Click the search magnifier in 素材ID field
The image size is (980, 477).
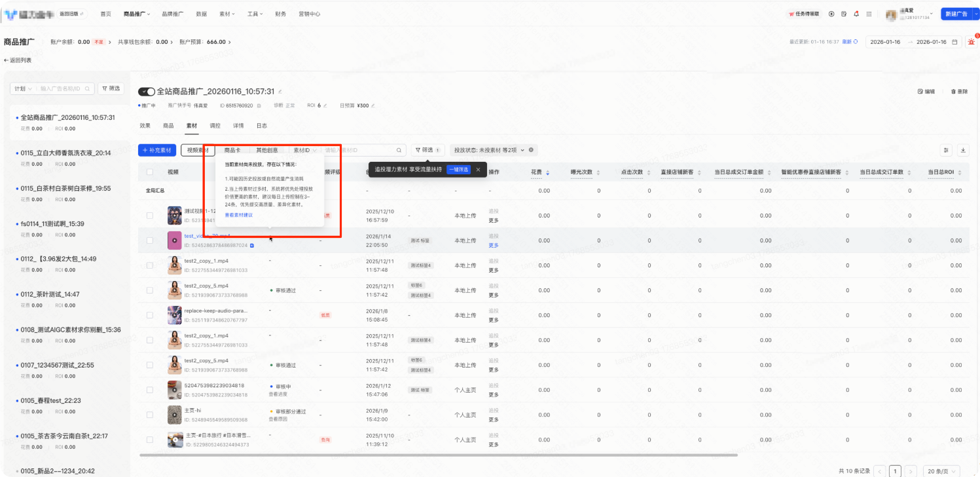398,150
